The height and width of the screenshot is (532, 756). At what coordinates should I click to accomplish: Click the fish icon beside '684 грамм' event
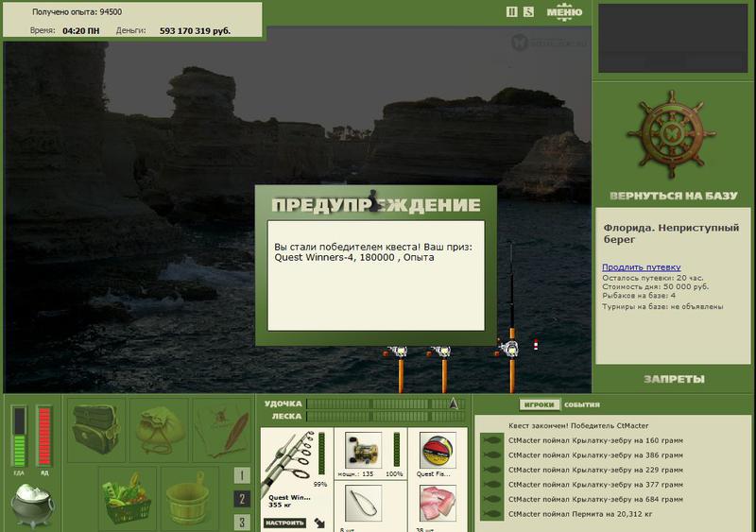point(491,499)
